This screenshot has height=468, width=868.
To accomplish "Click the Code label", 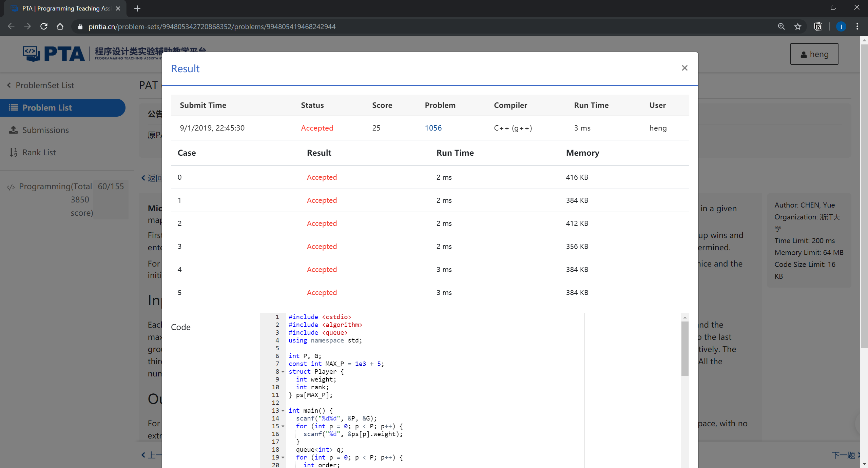I will [x=180, y=327].
